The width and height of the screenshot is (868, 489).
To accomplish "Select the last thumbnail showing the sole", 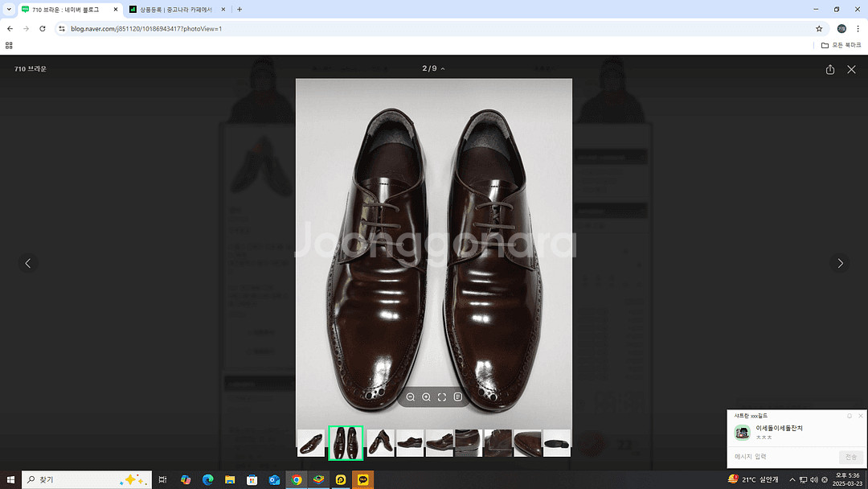I will 556,443.
